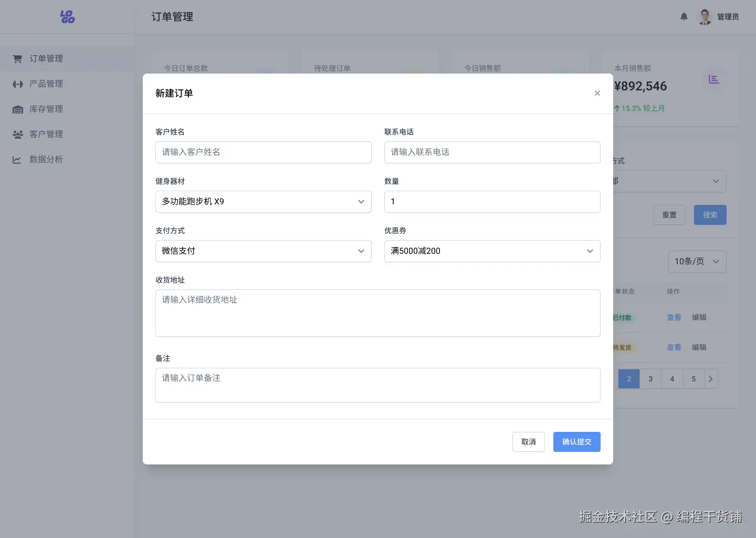The image size is (756, 538).
Task: Click the LOGO in the top left
Action: coord(68,16)
